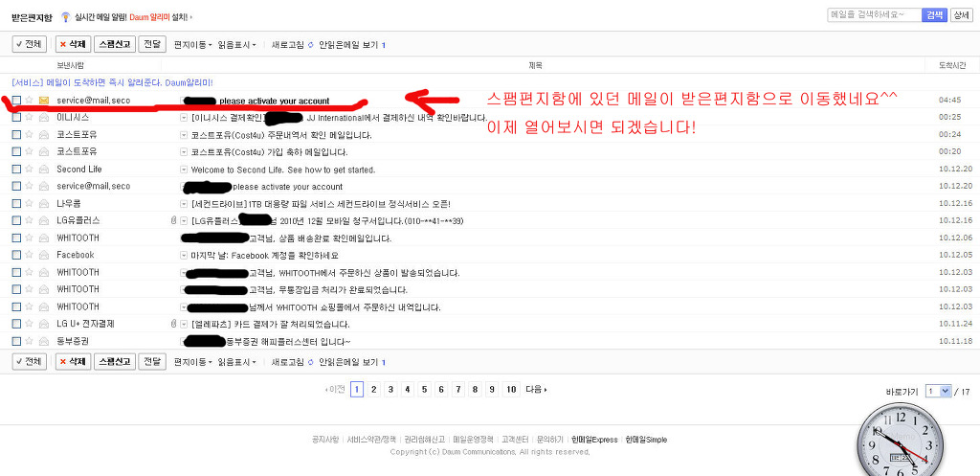Click the mail search input field
Viewport: 980px width, 476px height.
tap(875, 15)
